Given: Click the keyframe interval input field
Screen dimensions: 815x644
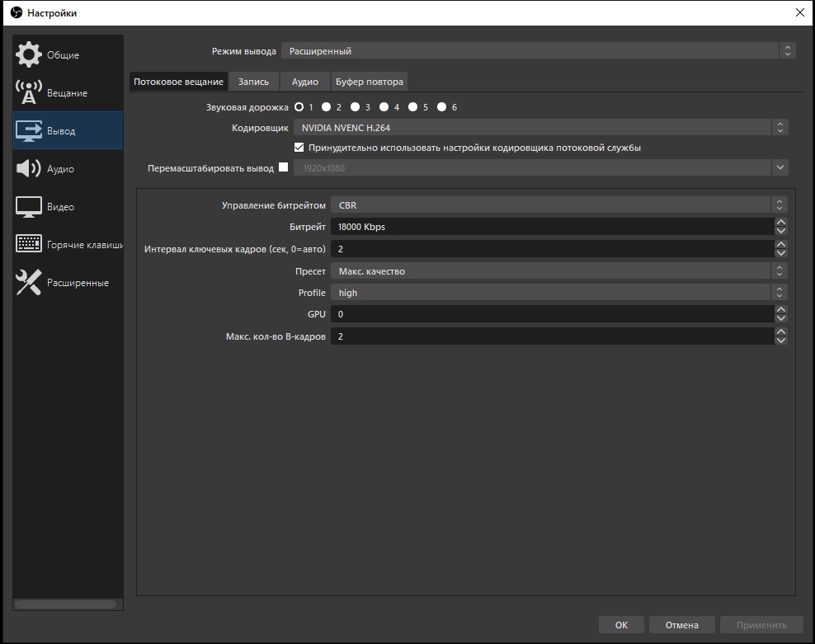Looking at the screenshot, I should pos(553,249).
